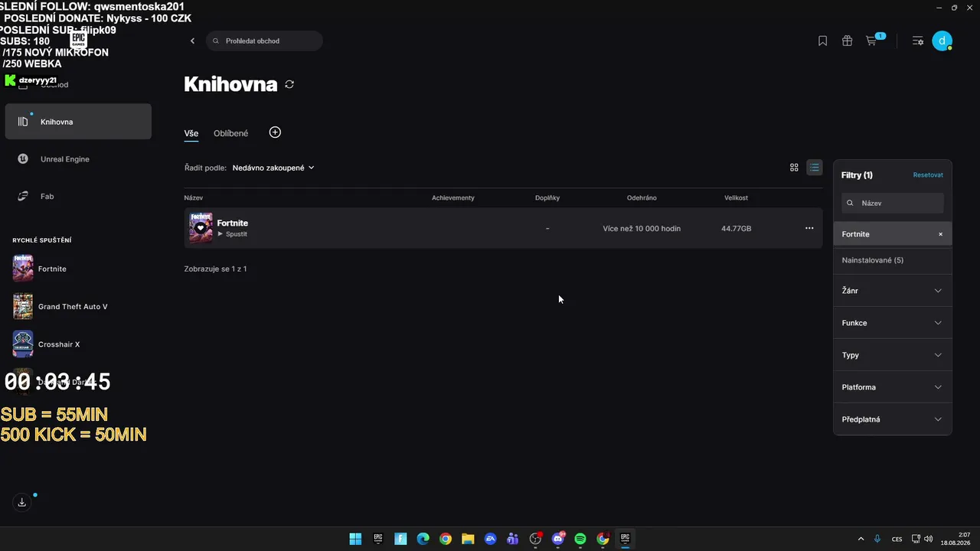The height and width of the screenshot is (551, 980).
Task: Show hidden system tray icons
Action: coord(861,539)
